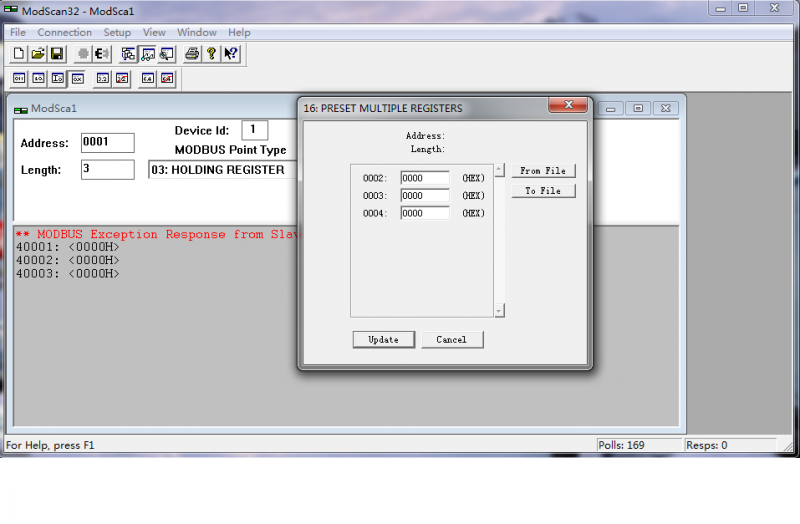Select the hex display format icon
Image resolution: width=800 pixels, height=524 pixels.
click(x=77, y=79)
